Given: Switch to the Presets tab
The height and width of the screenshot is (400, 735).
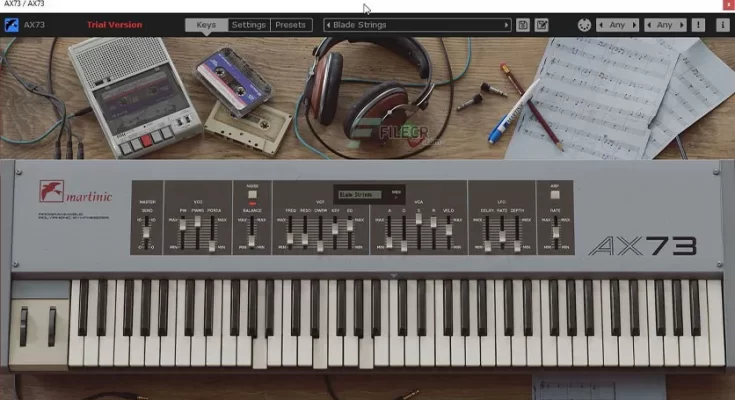Looking at the screenshot, I should [290, 25].
